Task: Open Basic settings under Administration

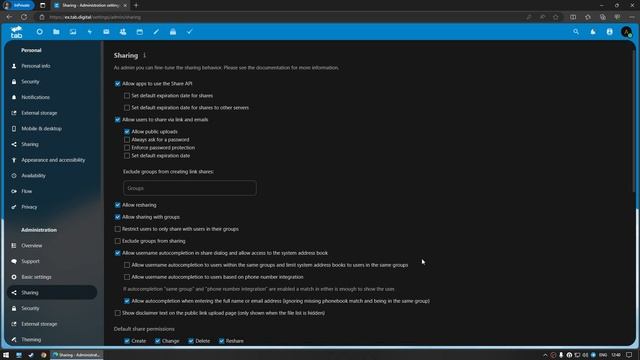Action: [x=52, y=277]
